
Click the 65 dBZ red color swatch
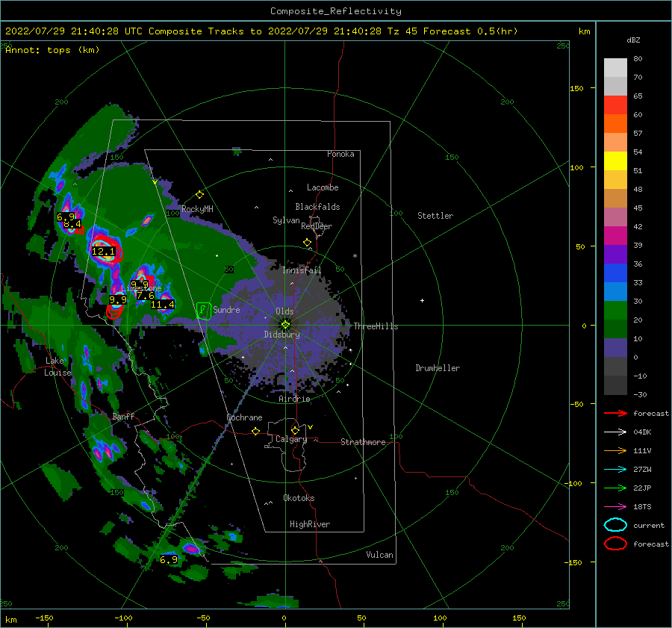[615, 105]
